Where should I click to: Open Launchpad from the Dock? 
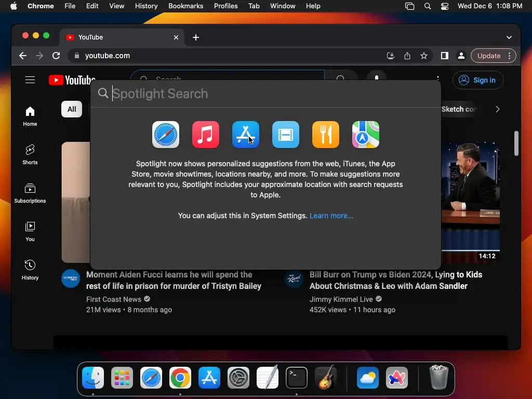pyautogui.click(x=122, y=378)
